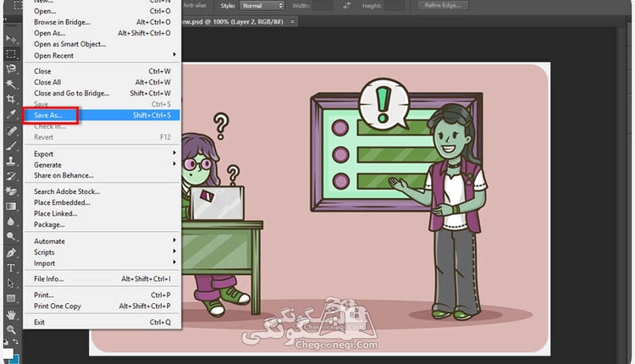Click the Refine Edge button
The height and width of the screenshot is (364, 635).
[x=443, y=5]
